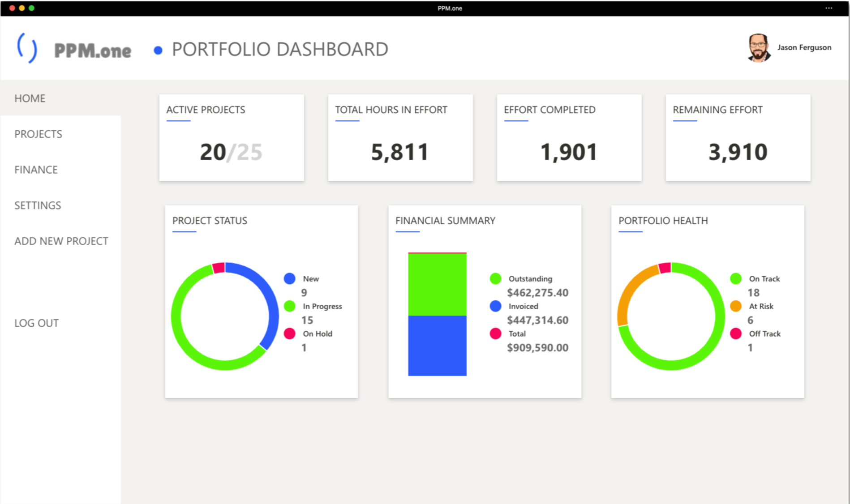Click the Jason Ferguson username text
The width and height of the screenshot is (850, 504).
pyautogui.click(x=804, y=47)
